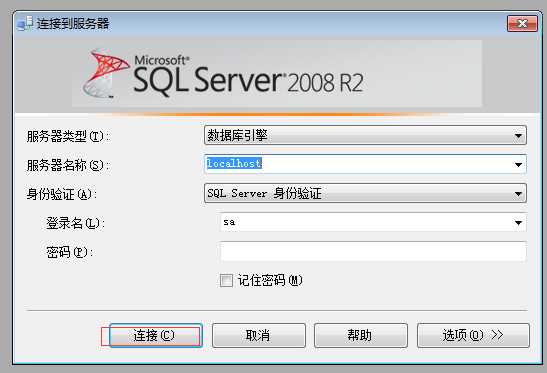
Task: Click the 服务器名称(S) label
Action: pyautogui.click(x=68, y=165)
